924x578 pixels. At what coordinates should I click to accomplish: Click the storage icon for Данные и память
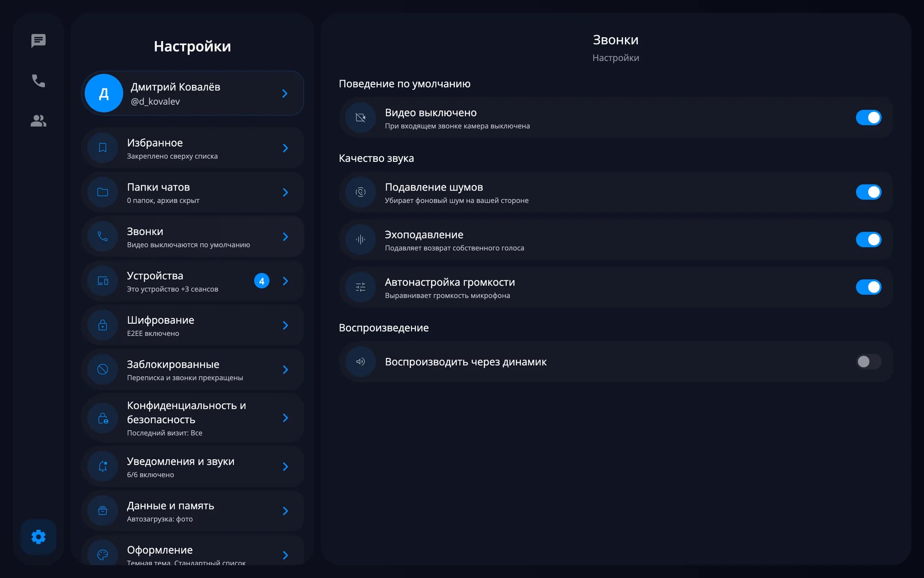[103, 511]
